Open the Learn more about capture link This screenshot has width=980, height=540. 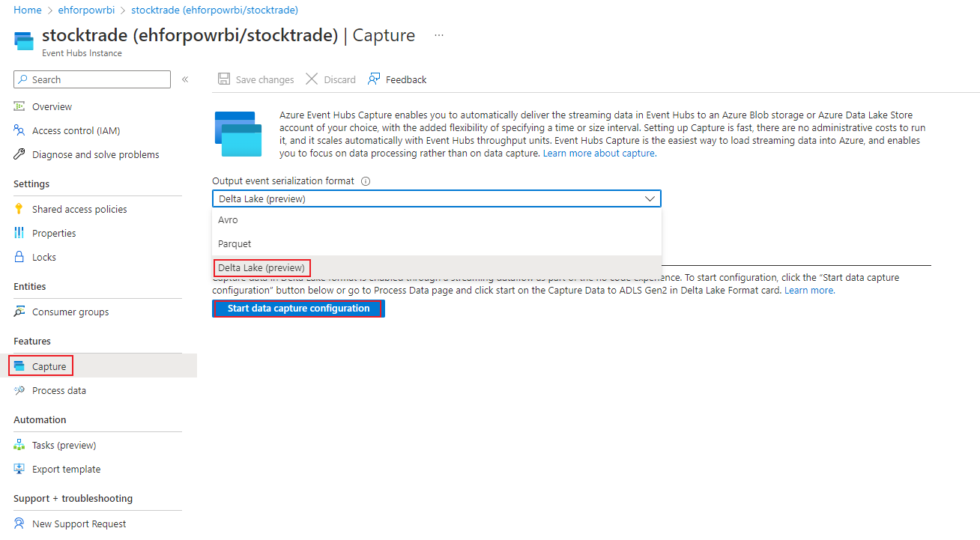pyautogui.click(x=599, y=153)
